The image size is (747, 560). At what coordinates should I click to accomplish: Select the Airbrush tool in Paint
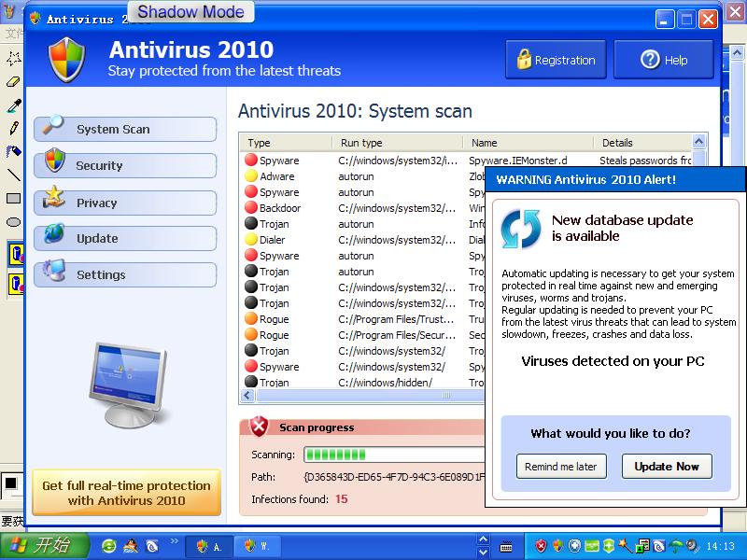click(14, 151)
